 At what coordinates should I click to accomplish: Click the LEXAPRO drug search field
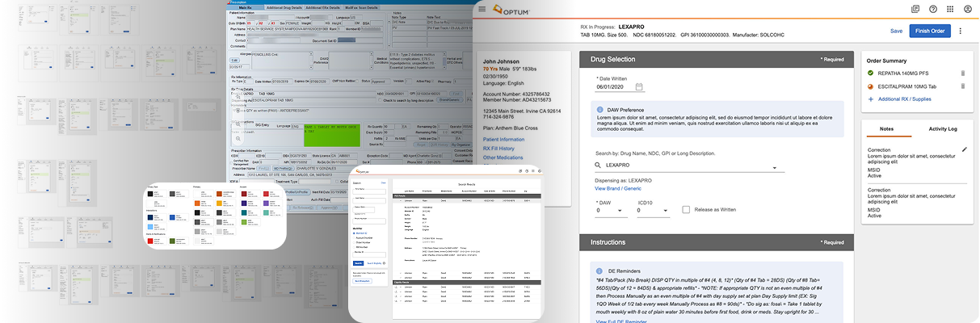click(x=689, y=165)
